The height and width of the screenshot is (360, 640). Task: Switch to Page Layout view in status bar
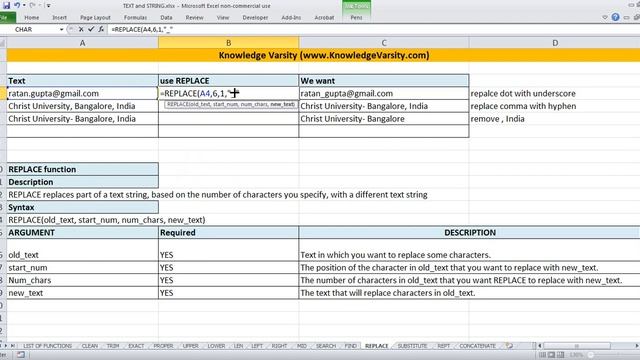(x=551, y=355)
